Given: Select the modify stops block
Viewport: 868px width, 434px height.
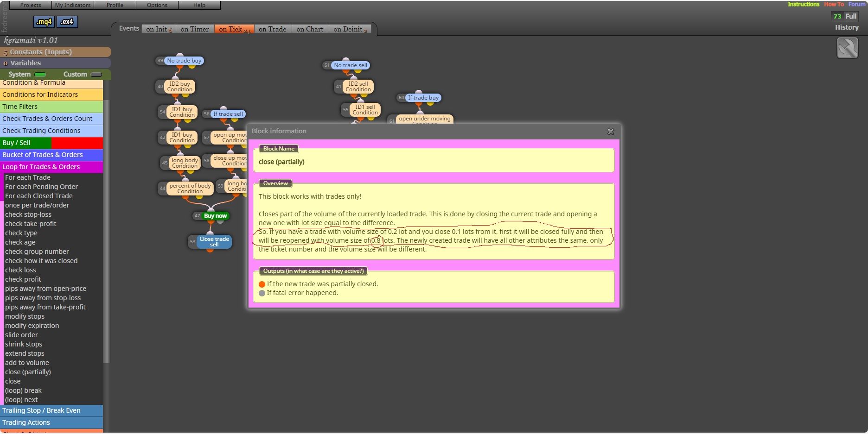Looking at the screenshot, I should coord(25,316).
